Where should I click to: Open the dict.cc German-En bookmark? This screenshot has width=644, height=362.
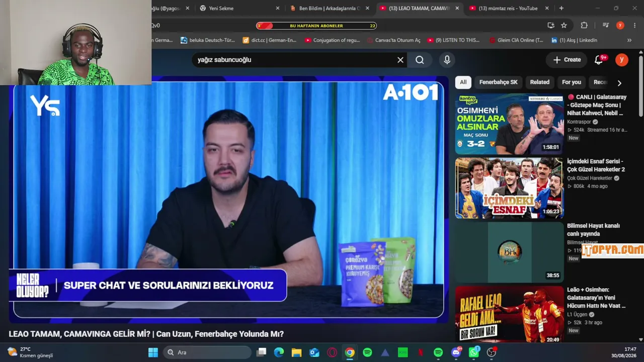(x=269, y=40)
